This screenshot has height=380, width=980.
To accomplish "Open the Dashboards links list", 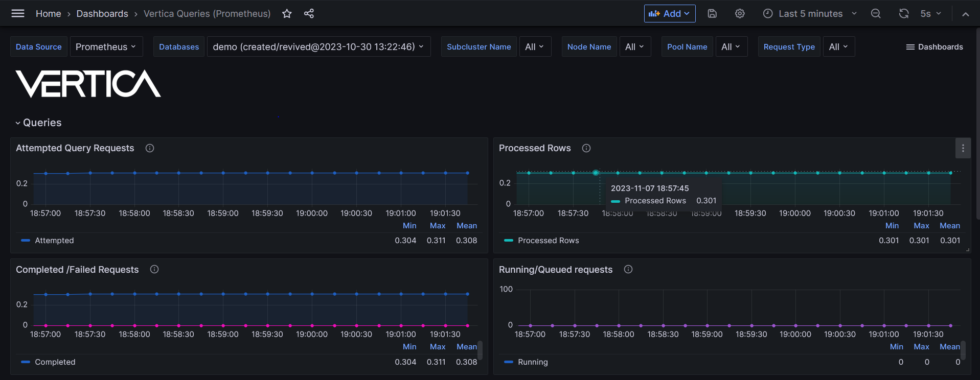I will click(x=935, y=47).
